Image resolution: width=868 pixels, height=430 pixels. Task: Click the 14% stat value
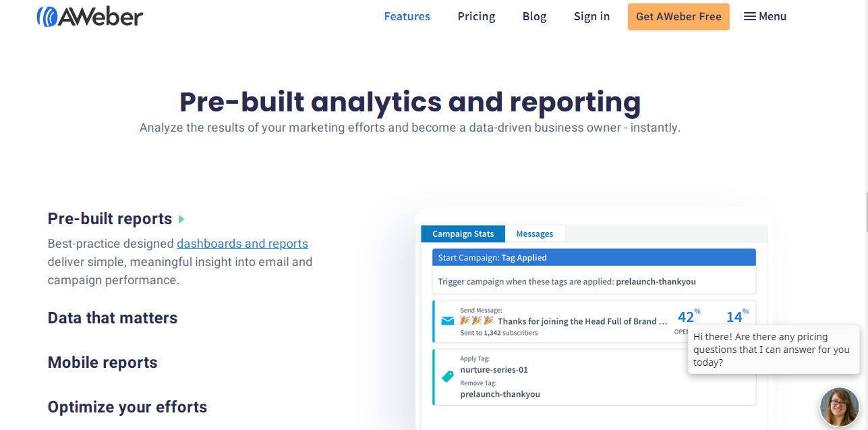click(x=737, y=317)
